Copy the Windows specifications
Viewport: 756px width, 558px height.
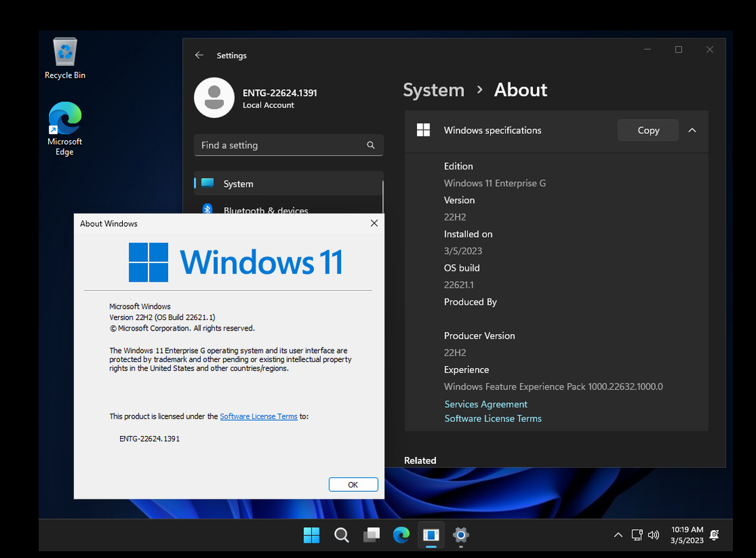(648, 130)
